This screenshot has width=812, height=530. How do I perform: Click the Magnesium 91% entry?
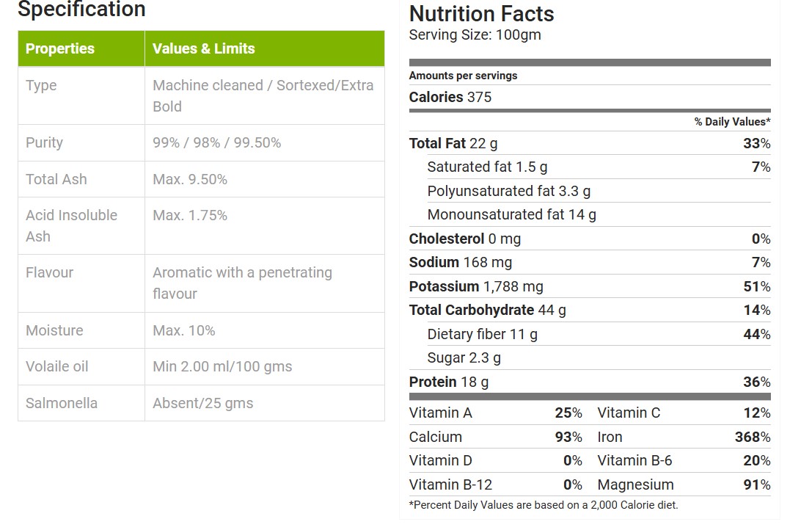point(684,485)
